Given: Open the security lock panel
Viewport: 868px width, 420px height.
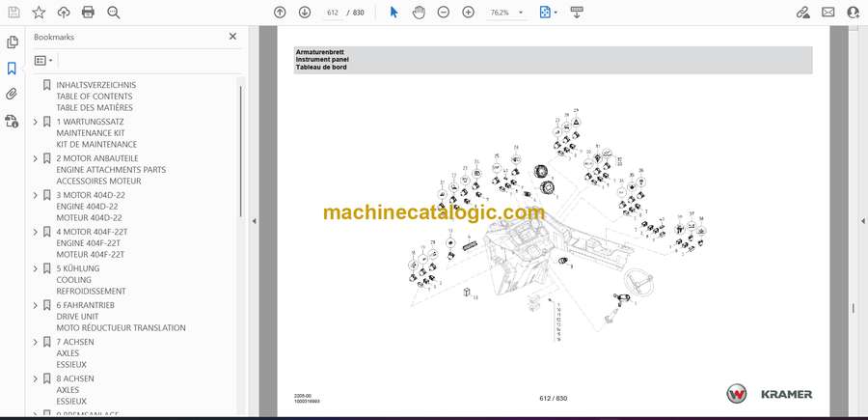Looking at the screenshot, I should tap(13, 121).
